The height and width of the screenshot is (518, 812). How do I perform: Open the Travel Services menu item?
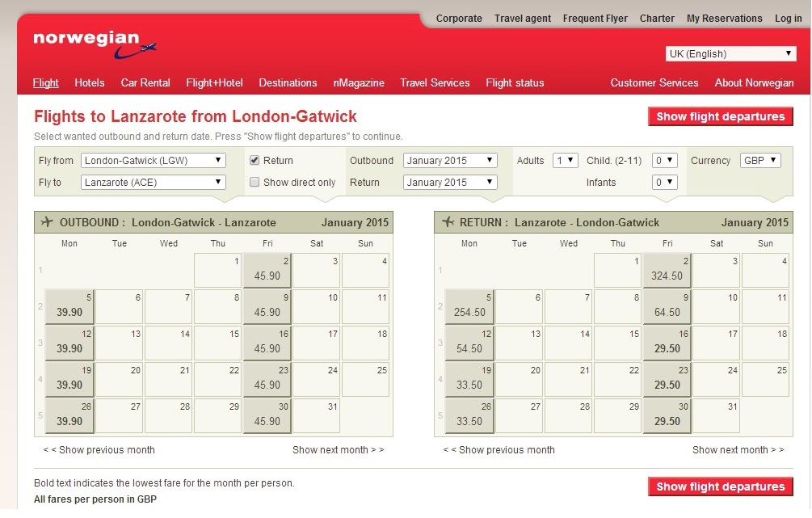(x=435, y=83)
